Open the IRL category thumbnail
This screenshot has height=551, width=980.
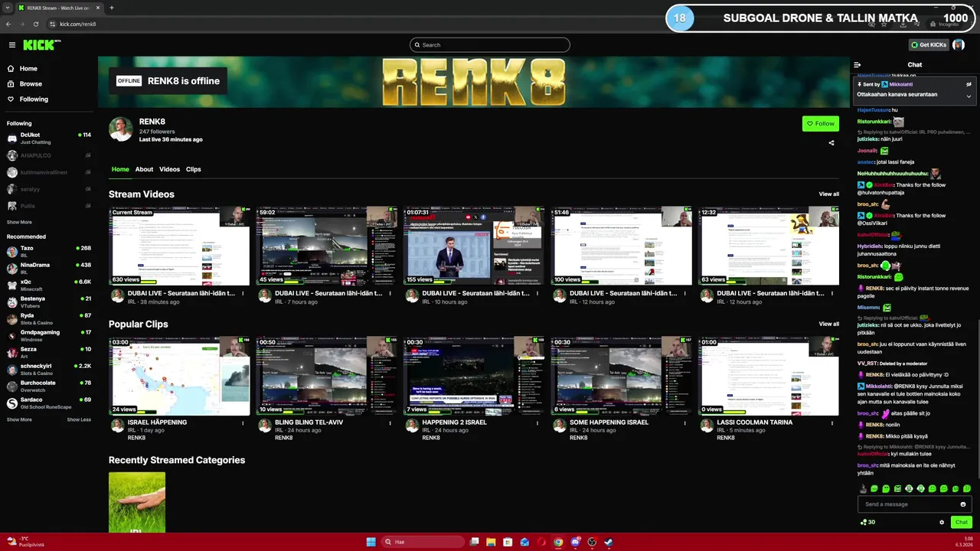(x=137, y=502)
